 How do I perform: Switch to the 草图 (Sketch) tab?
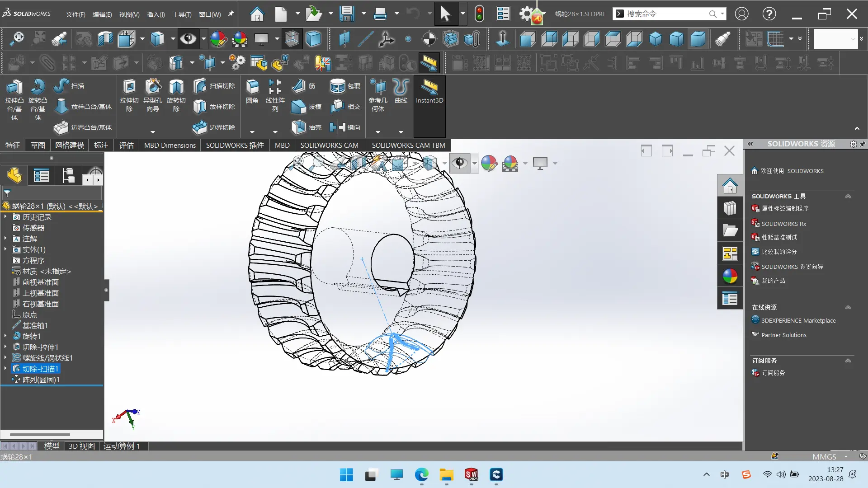coord(38,145)
